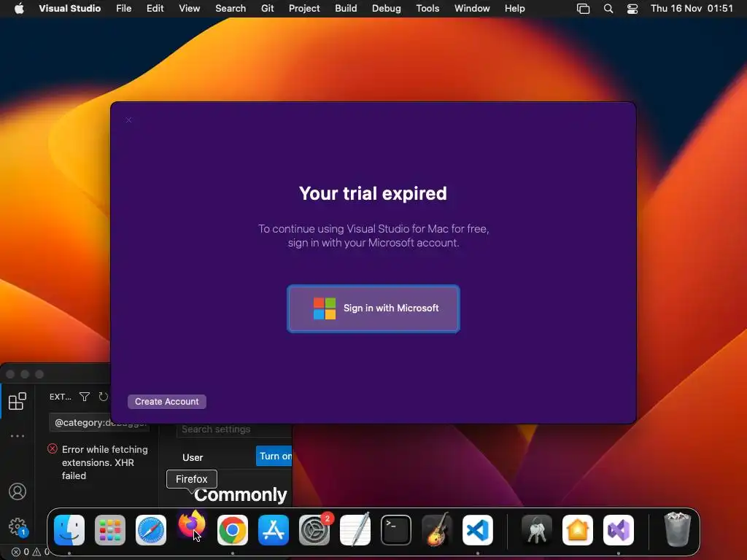The image size is (747, 560).
Task: Launch Google Chrome from the Dock
Action: point(233,530)
